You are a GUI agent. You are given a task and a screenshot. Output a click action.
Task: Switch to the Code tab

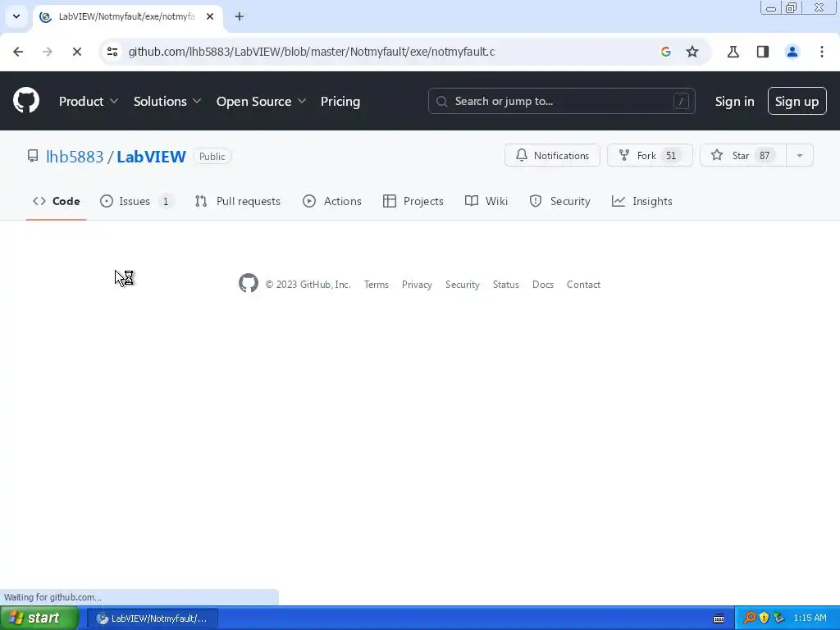pyautogui.click(x=57, y=202)
